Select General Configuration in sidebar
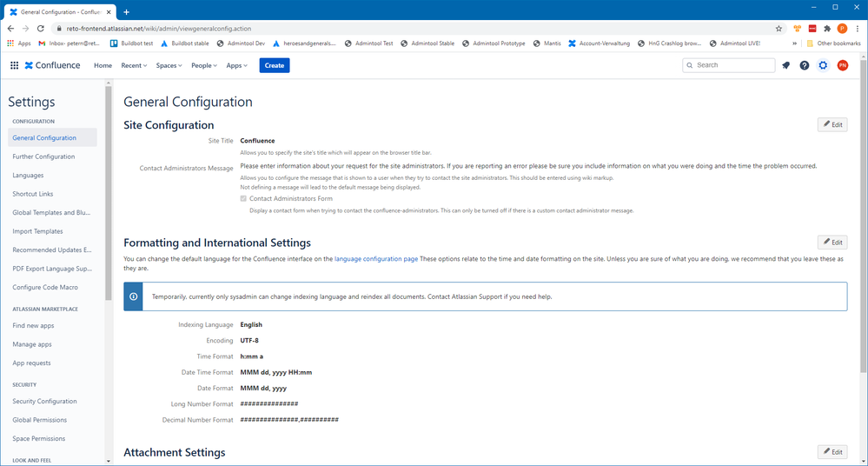Image resolution: width=868 pixels, height=466 pixels. [x=53, y=138]
